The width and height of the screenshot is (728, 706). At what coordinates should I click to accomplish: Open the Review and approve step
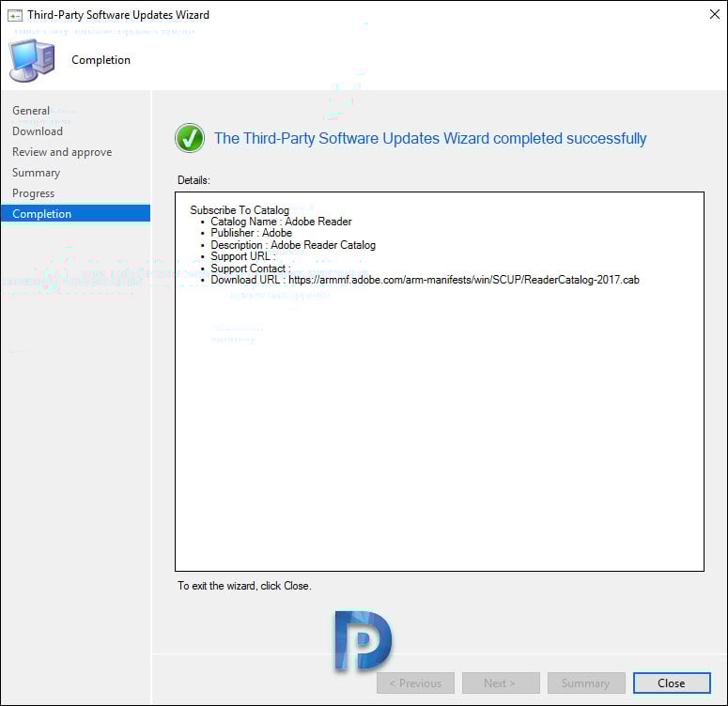62,152
